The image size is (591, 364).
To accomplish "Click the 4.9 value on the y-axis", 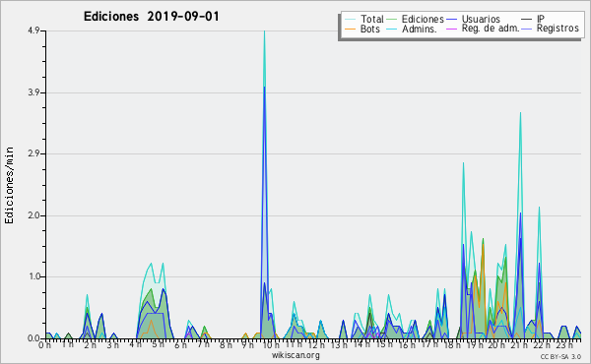I will pos(33,30).
